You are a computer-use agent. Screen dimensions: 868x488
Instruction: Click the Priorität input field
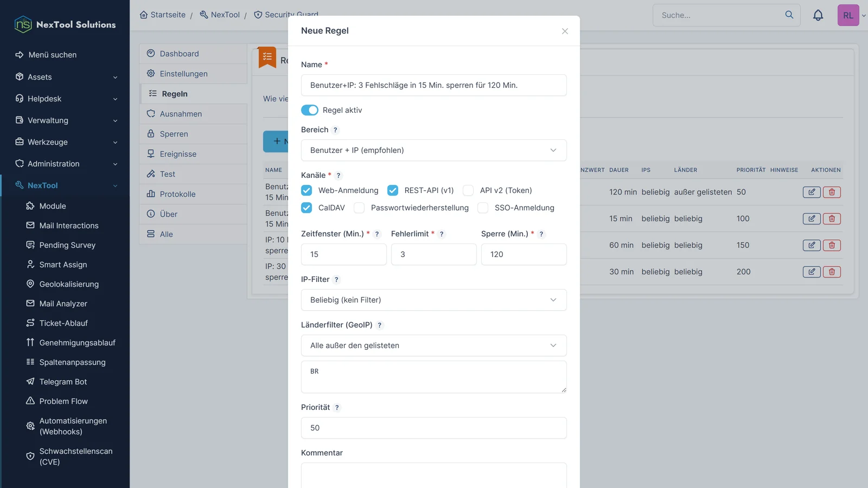point(434,428)
